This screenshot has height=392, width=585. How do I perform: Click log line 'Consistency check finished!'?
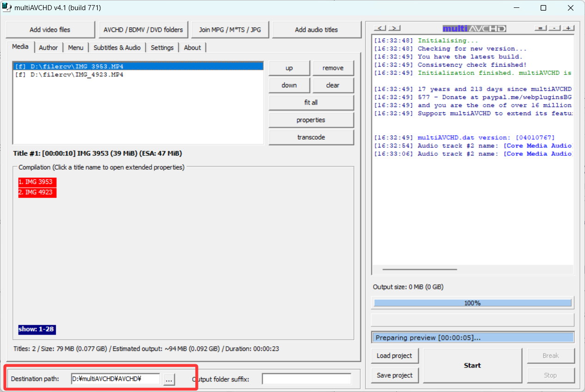450,65
